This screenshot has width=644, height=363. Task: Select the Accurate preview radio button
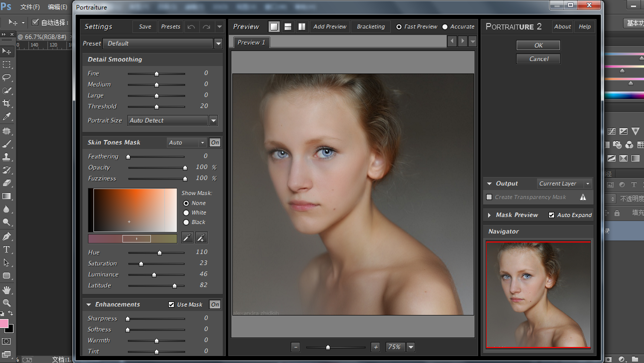coord(445,27)
